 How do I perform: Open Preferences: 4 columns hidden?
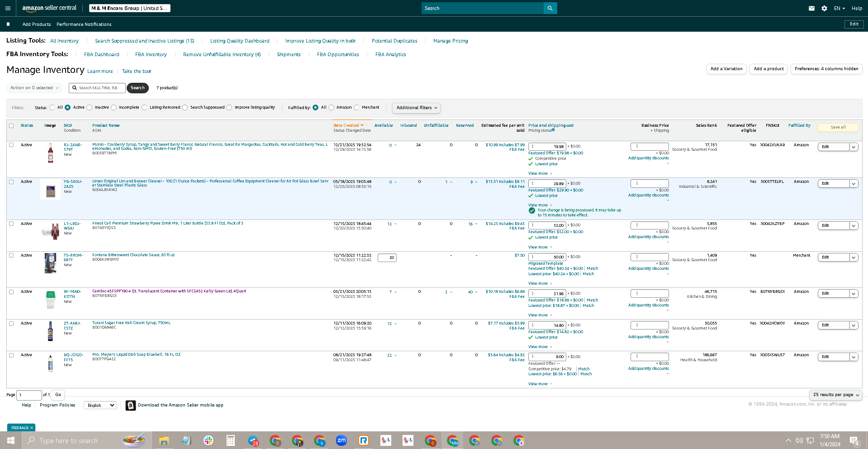(826, 69)
